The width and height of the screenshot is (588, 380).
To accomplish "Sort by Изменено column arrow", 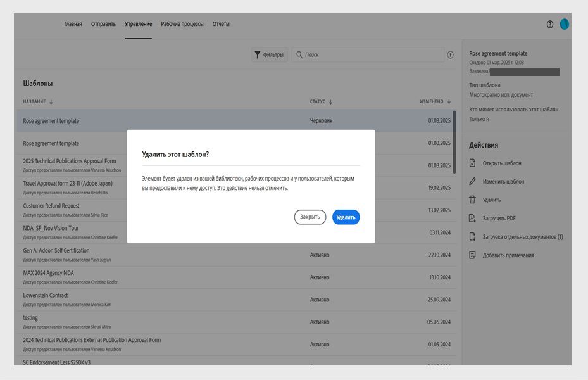I will click(449, 102).
